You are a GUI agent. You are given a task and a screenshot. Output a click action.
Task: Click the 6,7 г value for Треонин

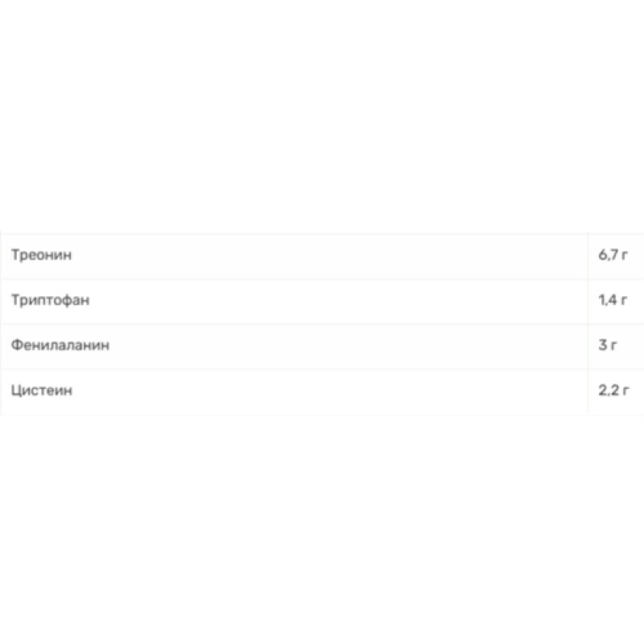click(x=611, y=256)
